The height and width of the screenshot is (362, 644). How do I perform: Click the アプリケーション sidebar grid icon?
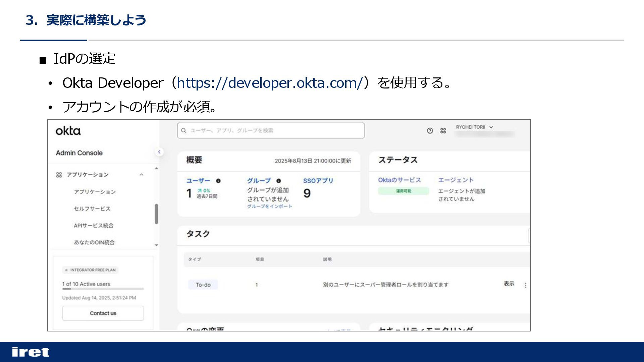pyautogui.click(x=59, y=175)
